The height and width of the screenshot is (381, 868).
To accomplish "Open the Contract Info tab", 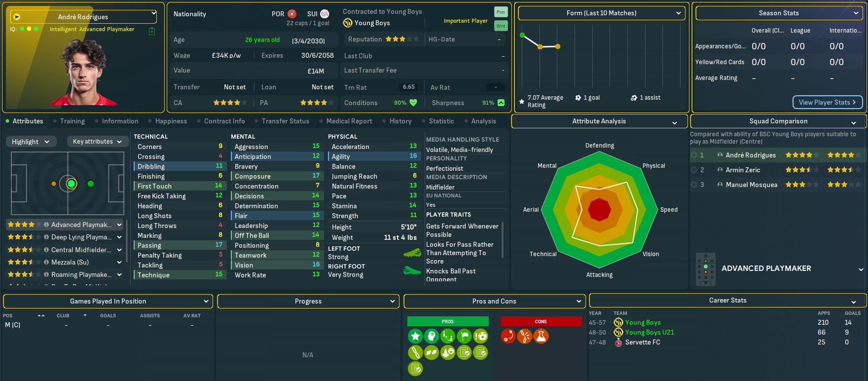I will (224, 121).
